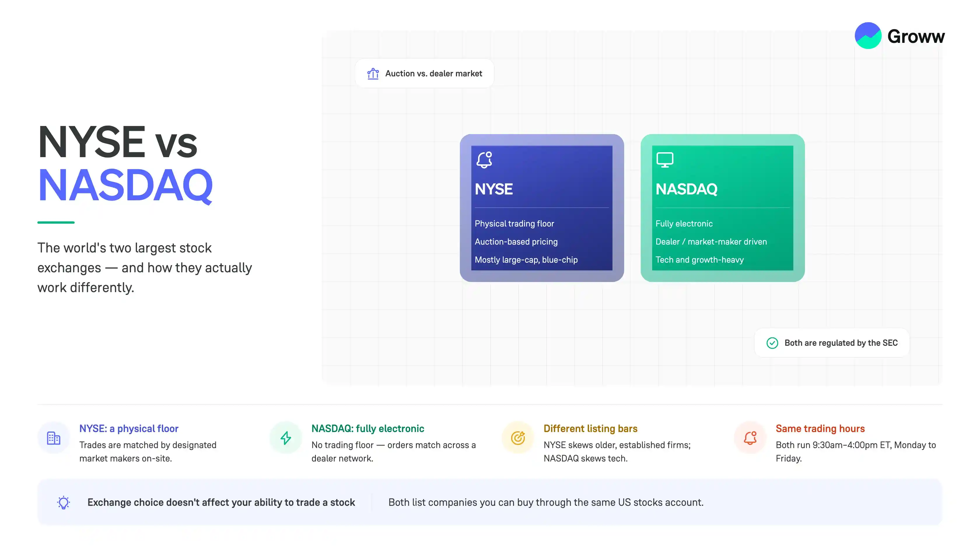Click the 'Different listing bars' heading
Screen dimensions: 980x551
coord(590,429)
